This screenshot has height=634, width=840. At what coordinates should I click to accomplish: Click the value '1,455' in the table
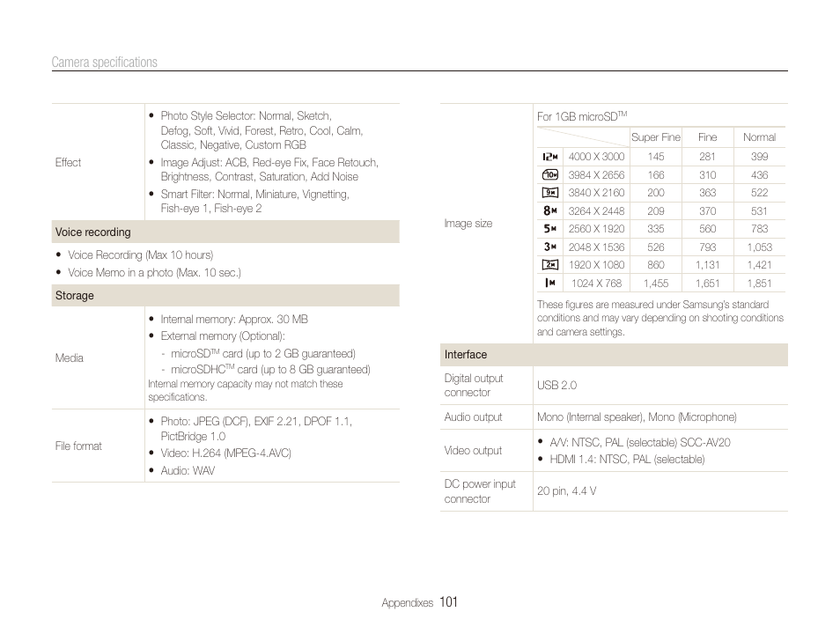656,283
